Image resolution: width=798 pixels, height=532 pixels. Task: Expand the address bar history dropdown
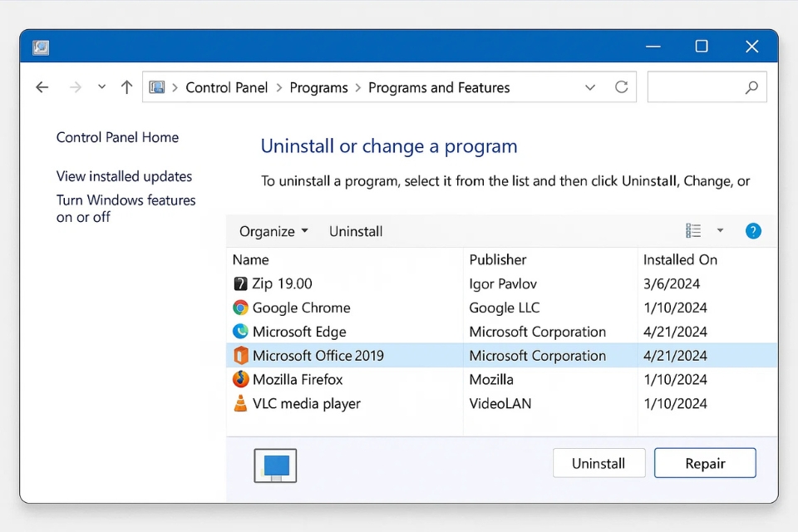pos(590,87)
